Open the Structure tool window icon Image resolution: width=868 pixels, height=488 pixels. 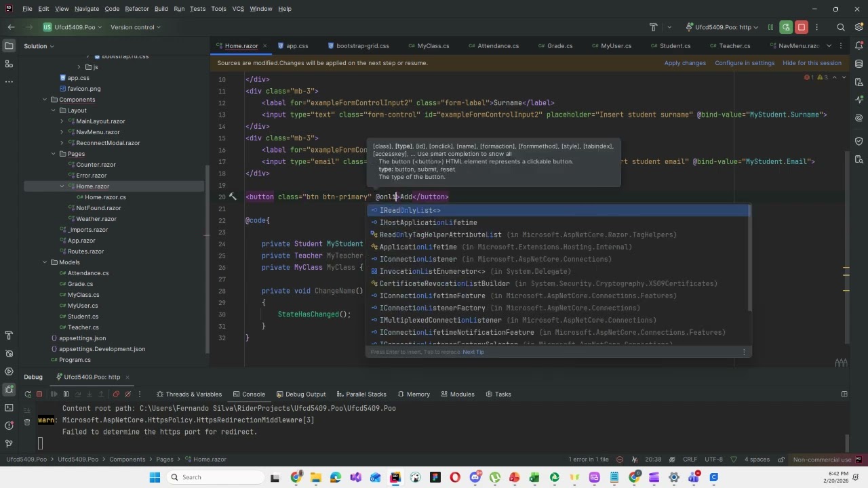tap(9, 64)
